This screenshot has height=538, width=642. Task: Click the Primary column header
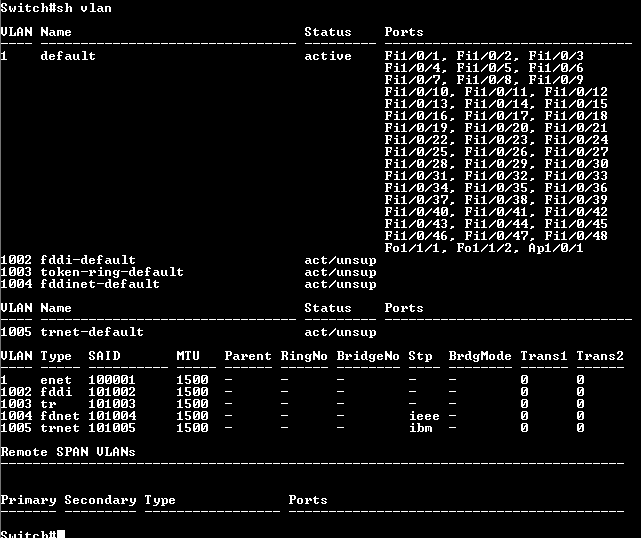click(28, 500)
